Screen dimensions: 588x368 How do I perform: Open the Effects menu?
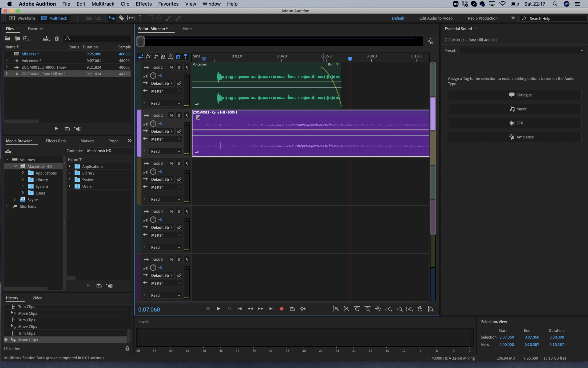click(144, 4)
